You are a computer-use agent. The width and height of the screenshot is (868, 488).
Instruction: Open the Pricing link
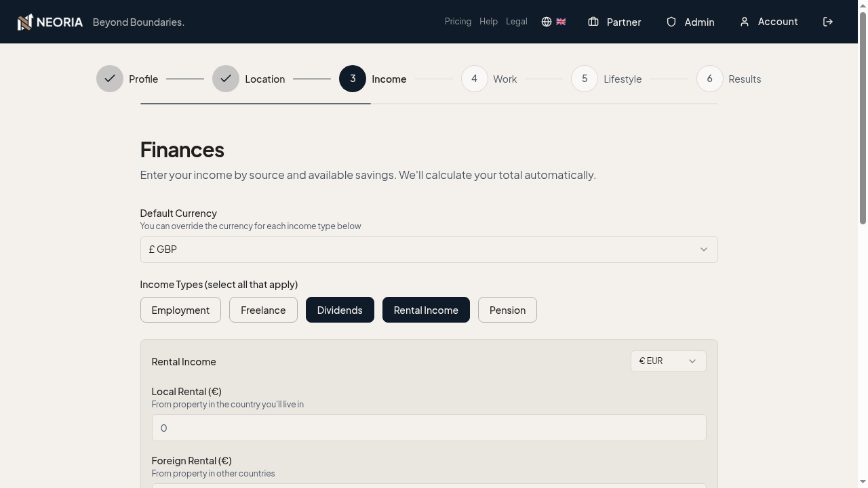pyautogui.click(x=458, y=22)
